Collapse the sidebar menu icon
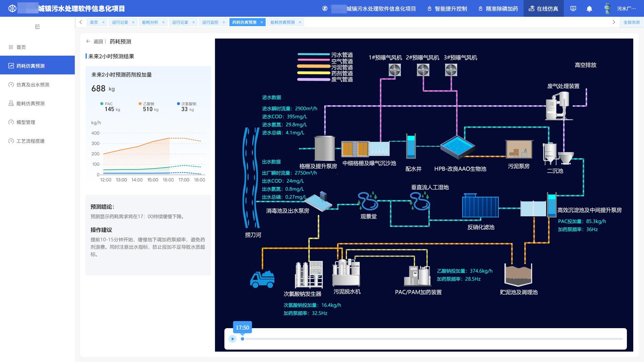Image resolution: width=644 pixels, height=362 pixels. tap(37, 27)
